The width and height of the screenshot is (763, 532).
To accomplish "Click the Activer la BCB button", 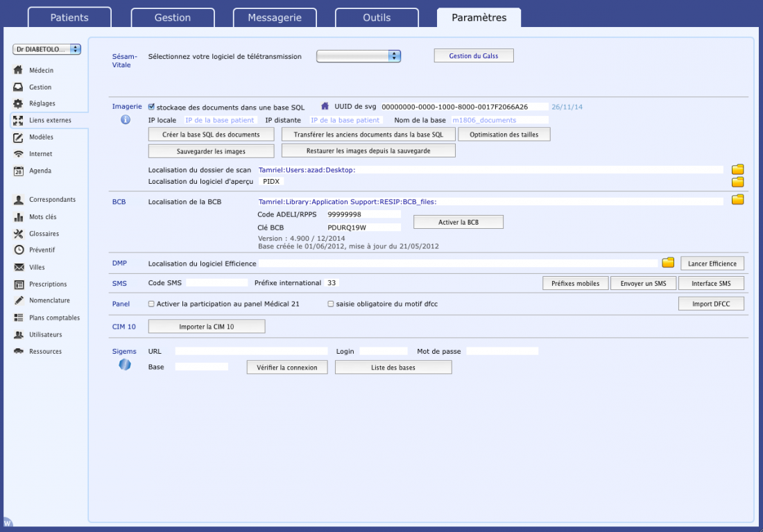I will [x=458, y=222].
